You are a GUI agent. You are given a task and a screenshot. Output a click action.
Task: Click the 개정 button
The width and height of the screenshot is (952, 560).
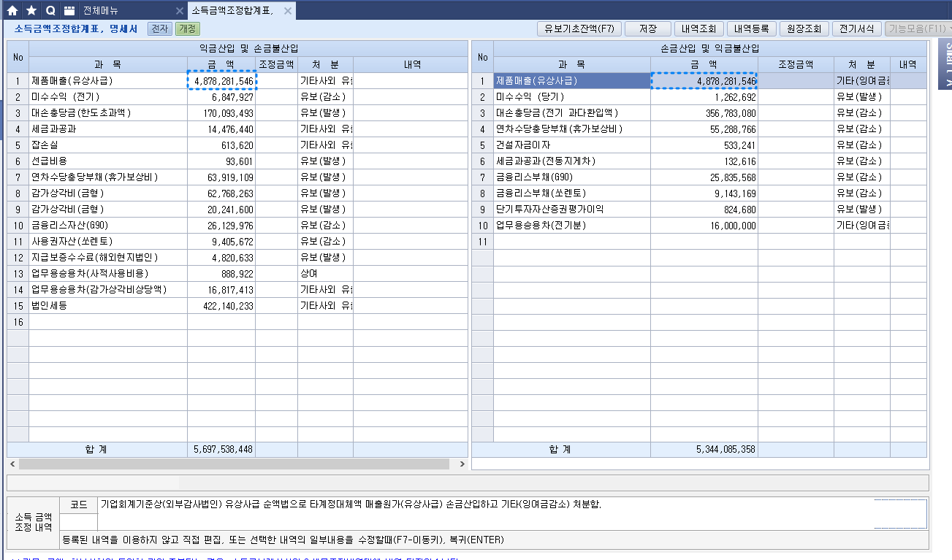(187, 29)
